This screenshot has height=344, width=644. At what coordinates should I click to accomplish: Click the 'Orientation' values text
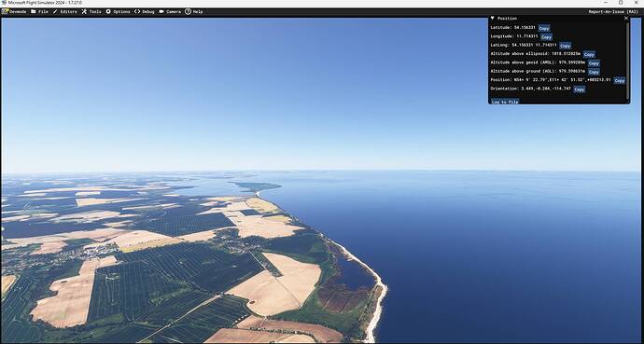(x=531, y=89)
